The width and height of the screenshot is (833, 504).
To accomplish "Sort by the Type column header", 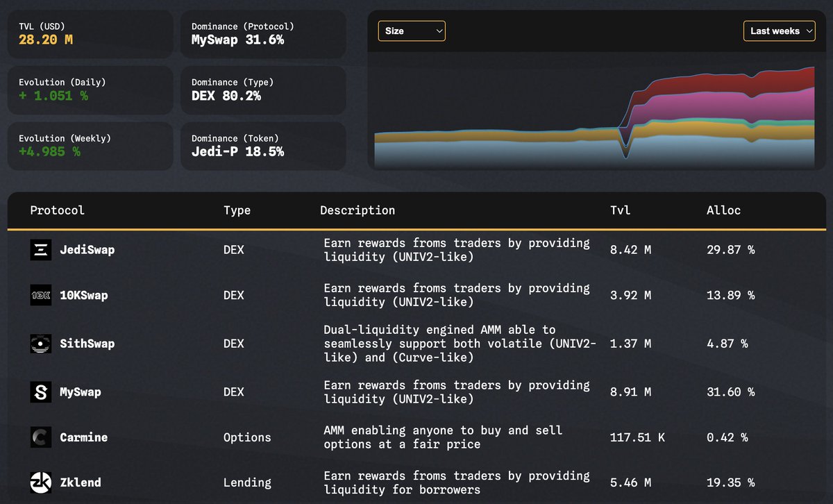I will 237,210.
